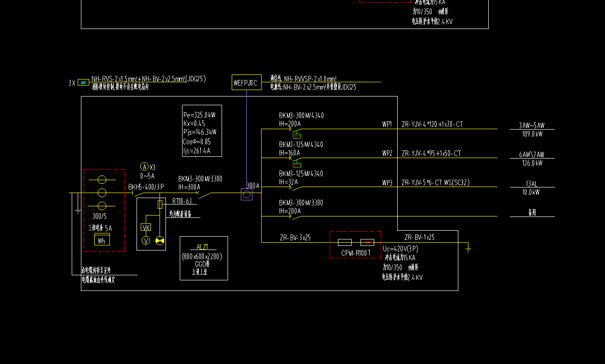Select the BKH5-400/3P label
Viewport: 605px width, 364px height.
tap(146, 187)
